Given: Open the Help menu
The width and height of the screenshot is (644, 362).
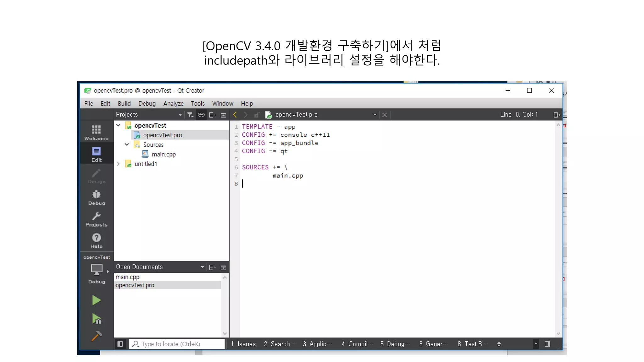Looking at the screenshot, I should pos(247,103).
